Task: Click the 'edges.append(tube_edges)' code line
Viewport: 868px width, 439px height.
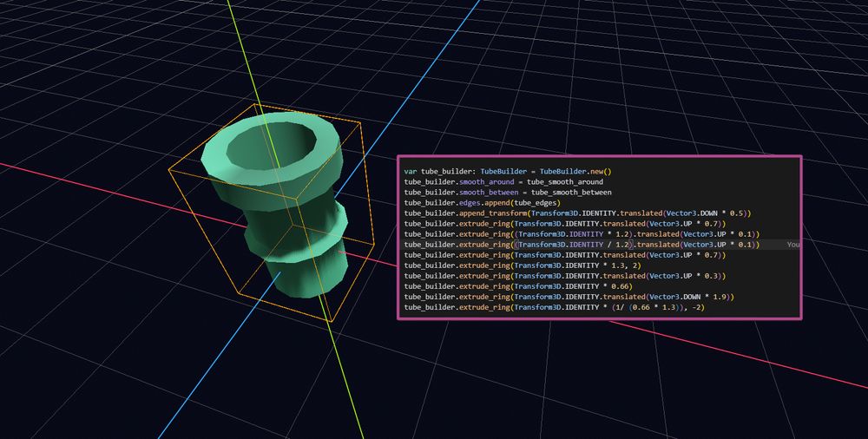Action: coord(482,203)
